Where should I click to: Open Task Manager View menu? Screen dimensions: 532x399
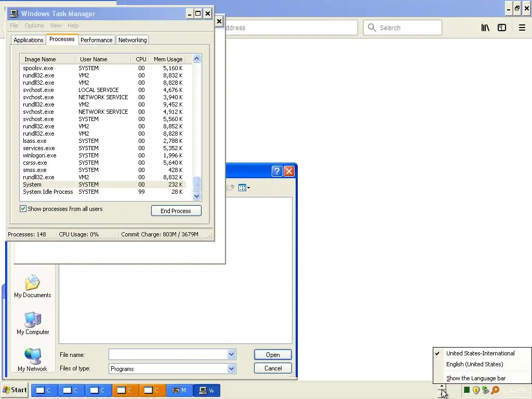click(56, 25)
